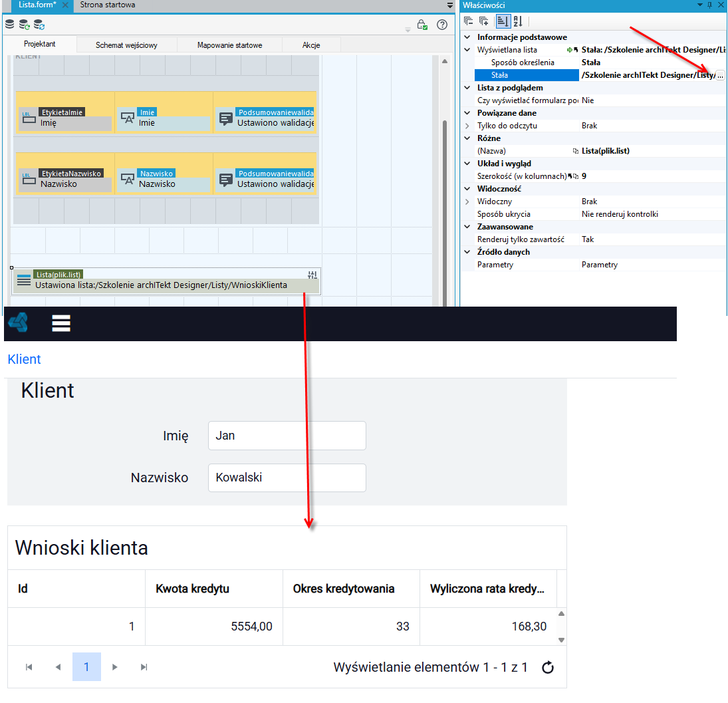Image resolution: width=728 pixels, height=703 pixels.
Task: Click the collapse all categories icon in Właściwości
Action: [469, 21]
